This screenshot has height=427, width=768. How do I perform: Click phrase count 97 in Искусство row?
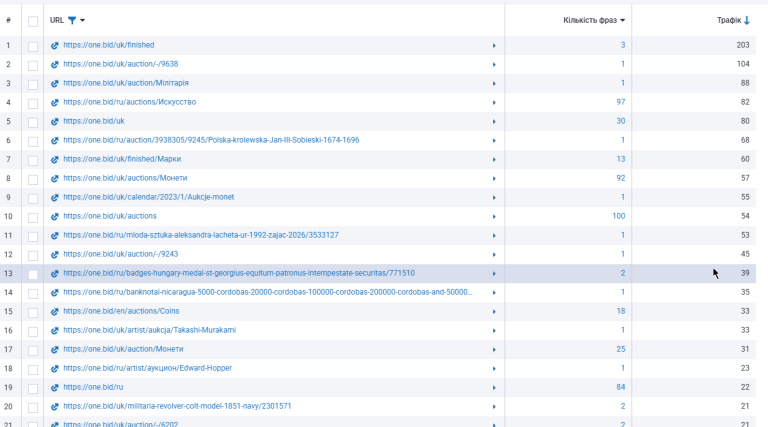point(621,102)
